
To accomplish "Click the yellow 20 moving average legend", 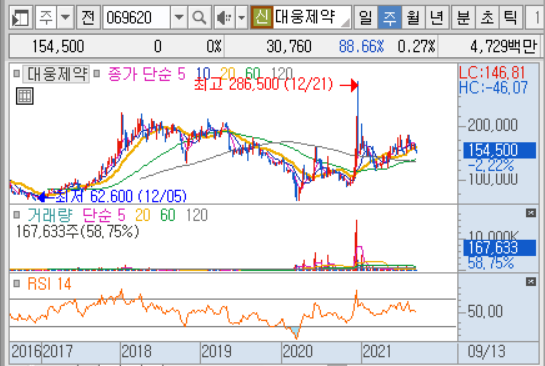I will coord(227,74).
